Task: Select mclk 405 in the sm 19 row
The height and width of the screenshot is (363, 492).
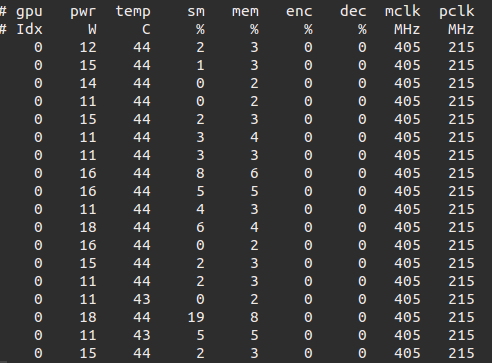Action: pos(407,317)
